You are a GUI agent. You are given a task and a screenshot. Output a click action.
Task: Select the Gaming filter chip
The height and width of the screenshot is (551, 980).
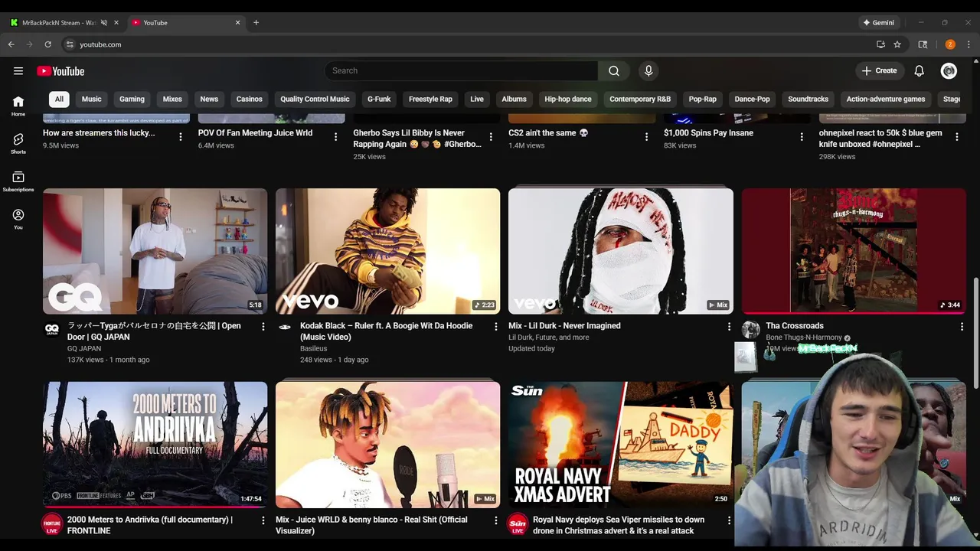point(132,99)
